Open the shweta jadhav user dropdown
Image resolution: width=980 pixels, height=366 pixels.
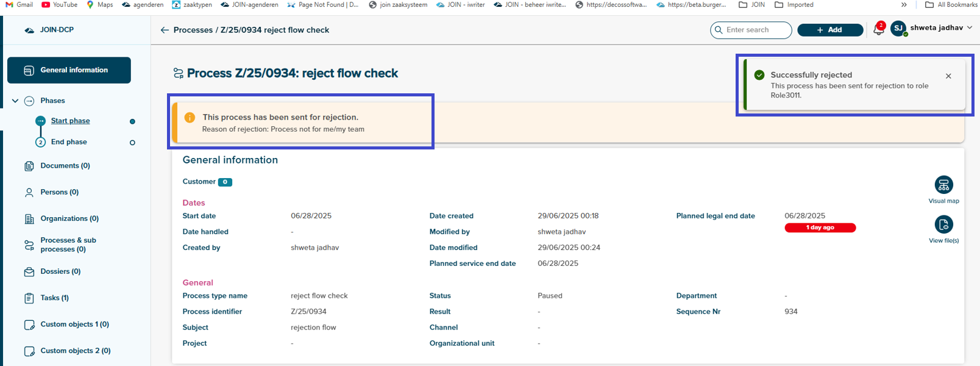point(969,28)
